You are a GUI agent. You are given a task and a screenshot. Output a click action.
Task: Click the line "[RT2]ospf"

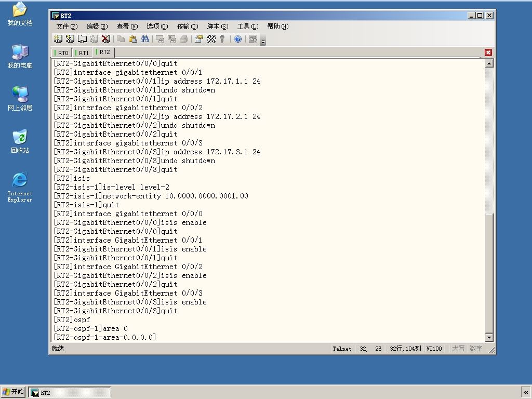coord(72,320)
